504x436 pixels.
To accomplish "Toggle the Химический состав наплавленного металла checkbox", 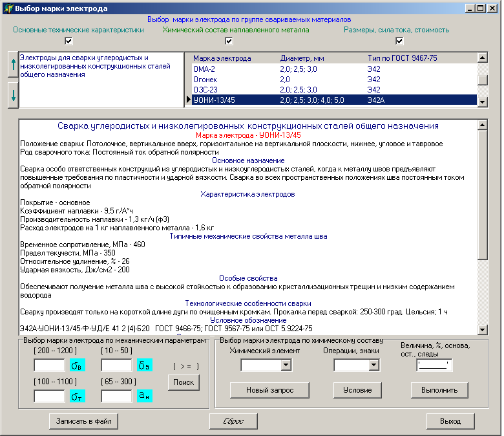I will 229,41.
